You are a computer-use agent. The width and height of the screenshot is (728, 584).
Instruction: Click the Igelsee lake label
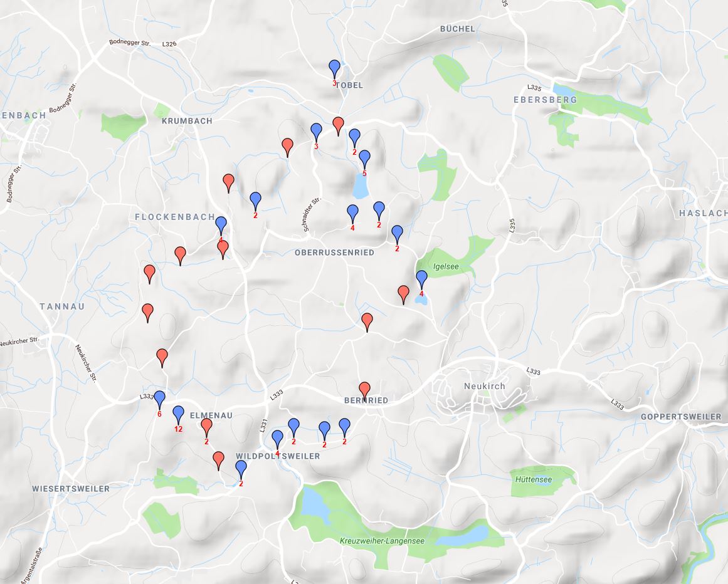click(x=446, y=267)
